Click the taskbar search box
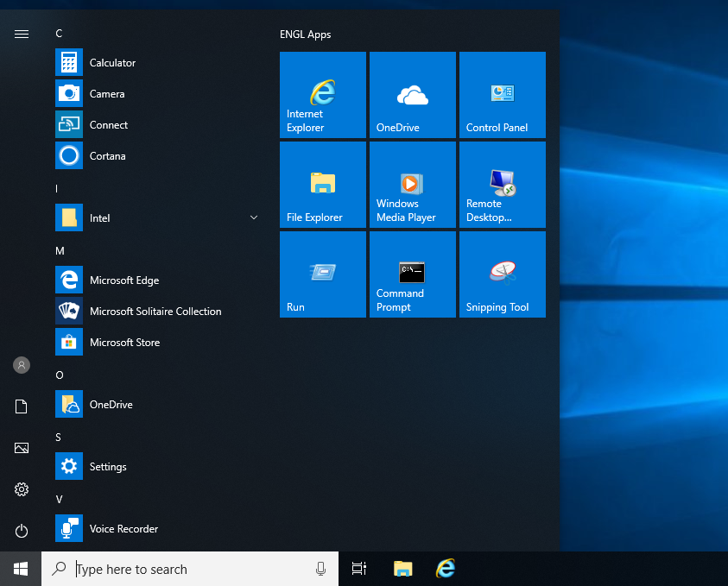 tap(190, 569)
